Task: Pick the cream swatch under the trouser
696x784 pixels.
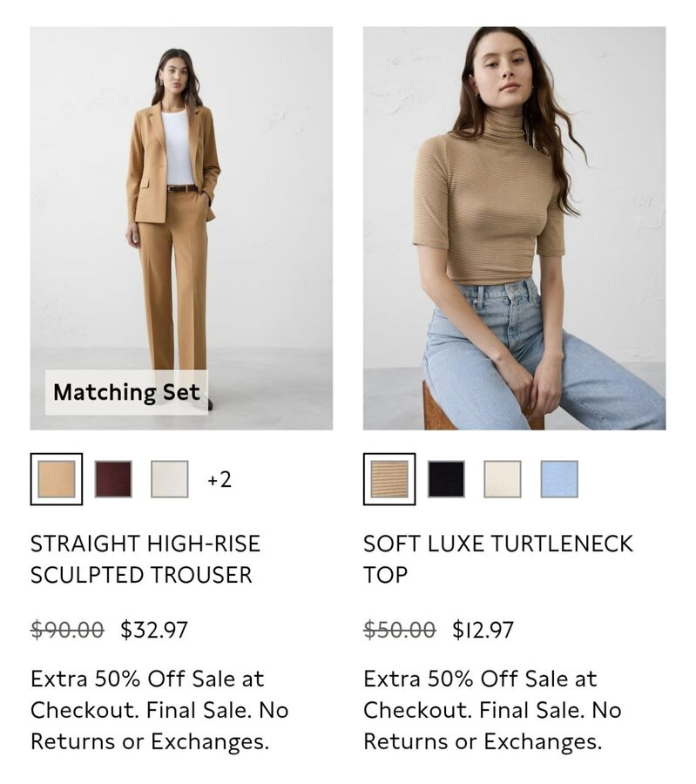Action: 170,479
